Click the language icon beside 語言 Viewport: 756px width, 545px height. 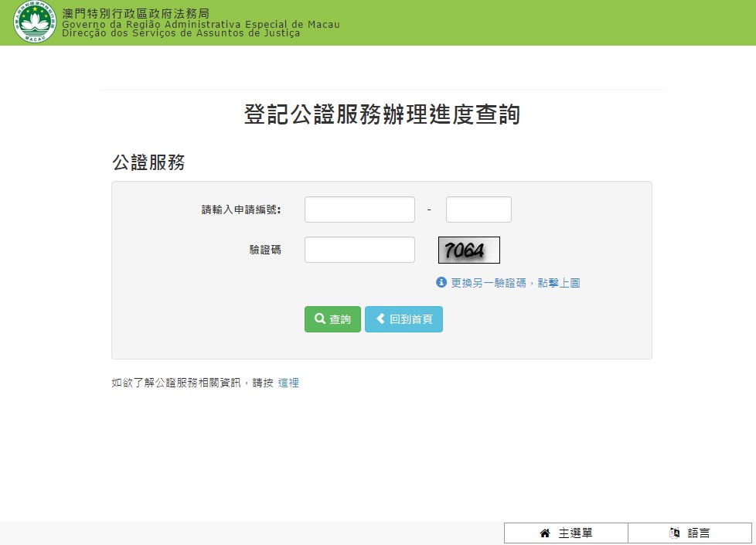[x=674, y=533]
